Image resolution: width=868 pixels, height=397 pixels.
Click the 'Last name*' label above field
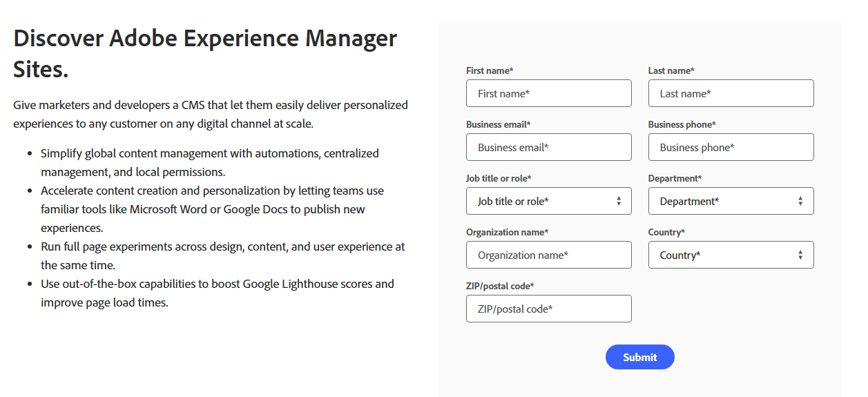(671, 70)
